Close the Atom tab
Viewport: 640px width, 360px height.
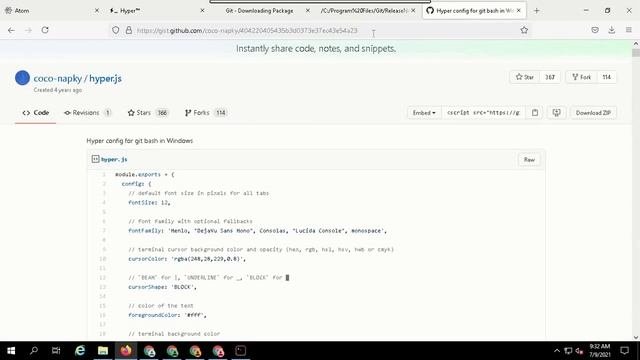point(97,11)
